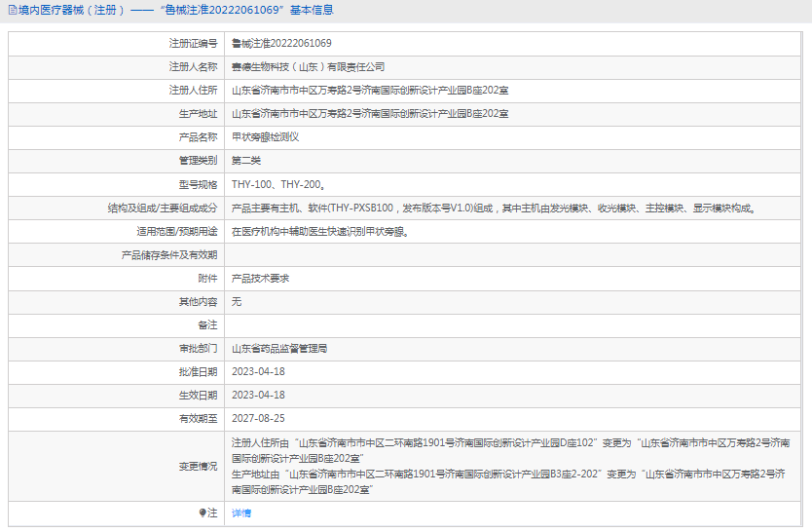Click the 产品储存条件及有效期 label

[169, 255]
